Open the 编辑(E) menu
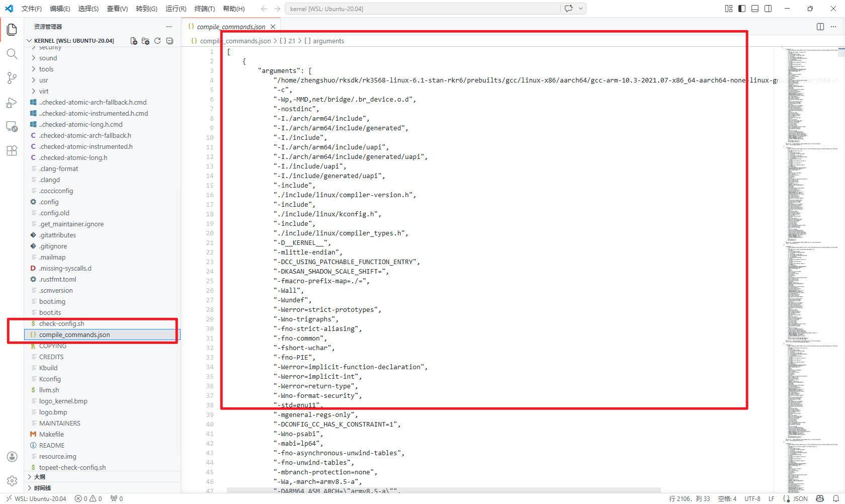The image size is (845, 504). (60, 9)
